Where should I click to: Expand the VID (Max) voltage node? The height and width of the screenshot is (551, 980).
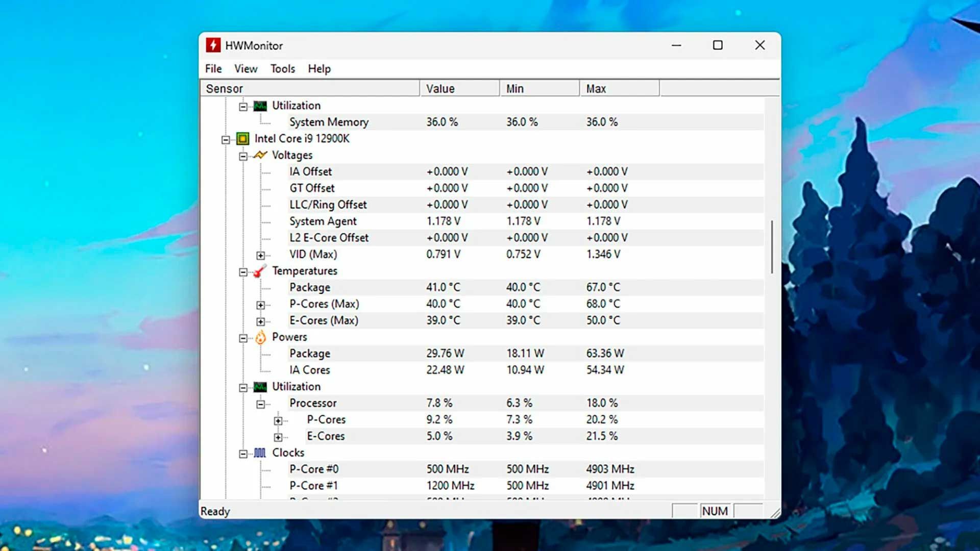[261, 255]
